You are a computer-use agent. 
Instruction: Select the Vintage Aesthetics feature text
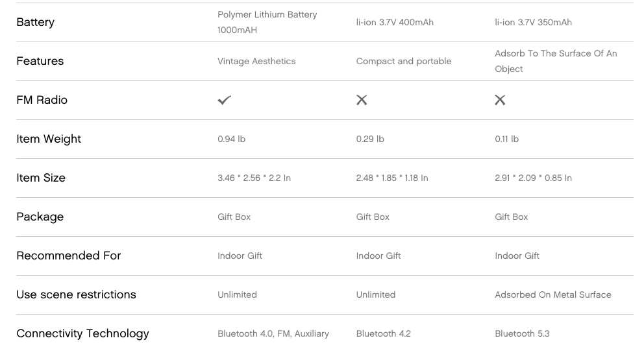[256, 61]
